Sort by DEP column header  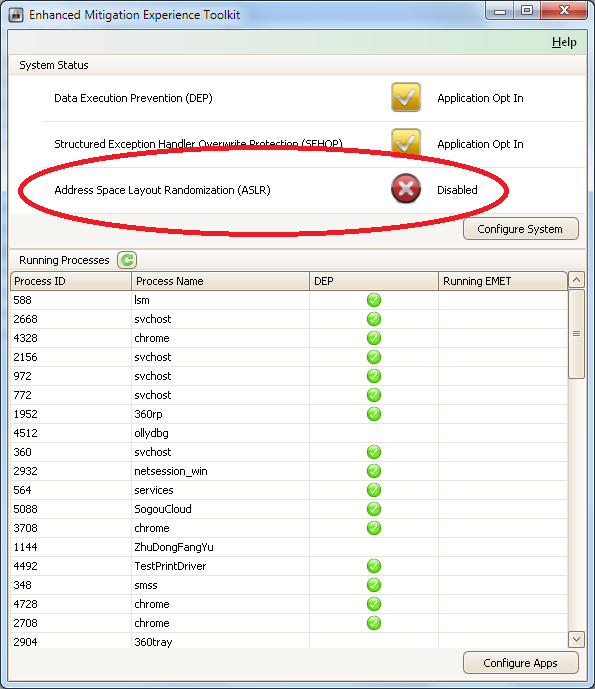pyautogui.click(x=374, y=281)
